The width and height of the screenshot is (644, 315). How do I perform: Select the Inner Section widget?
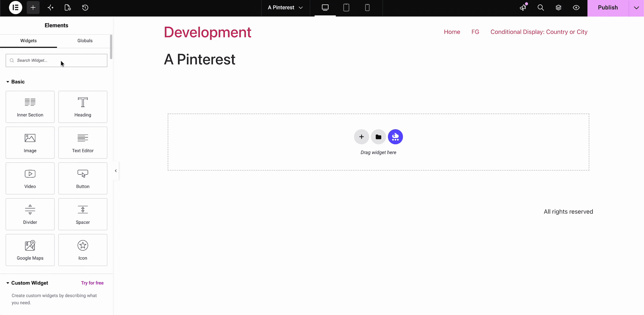(x=30, y=107)
